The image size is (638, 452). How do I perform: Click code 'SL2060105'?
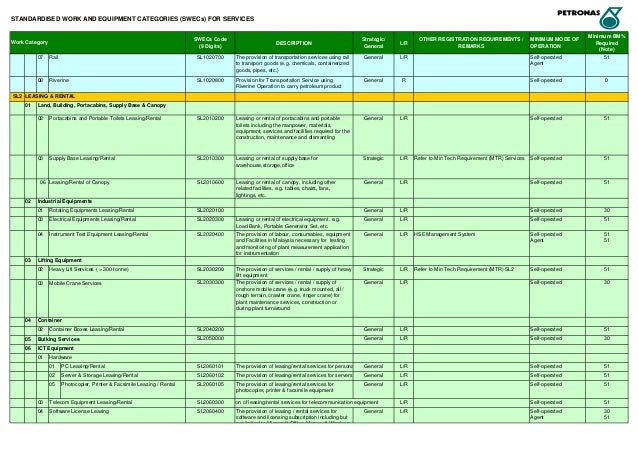point(210,384)
